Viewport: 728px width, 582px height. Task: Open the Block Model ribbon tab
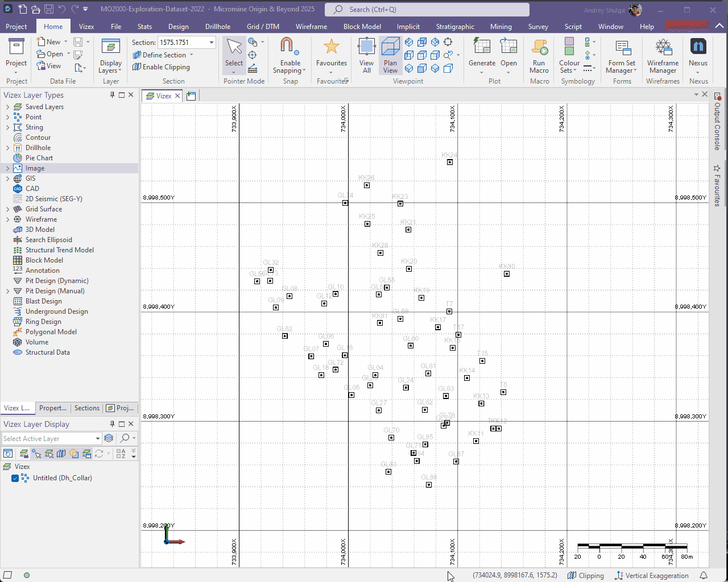(x=362, y=27)
